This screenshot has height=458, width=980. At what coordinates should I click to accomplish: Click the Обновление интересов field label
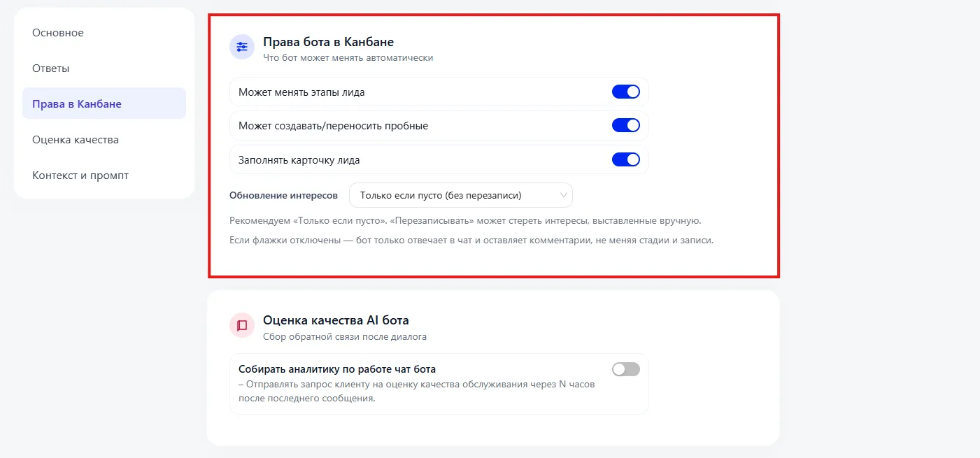coord(283,196)
